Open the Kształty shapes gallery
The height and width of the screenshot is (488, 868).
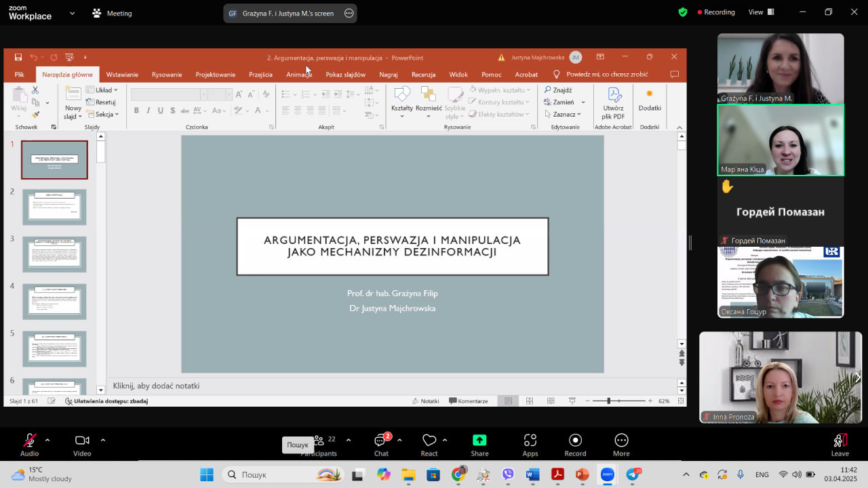pos(402,100)
